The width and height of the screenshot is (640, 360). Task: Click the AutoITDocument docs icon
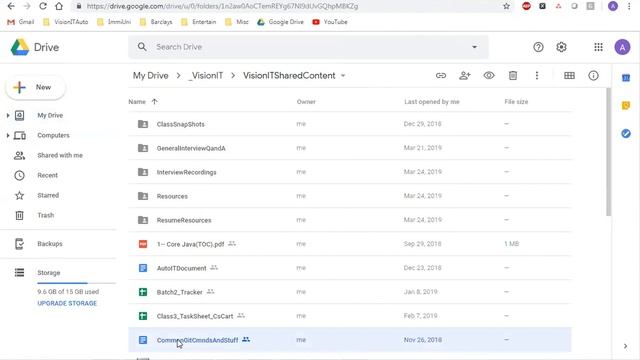coord(143,268)
